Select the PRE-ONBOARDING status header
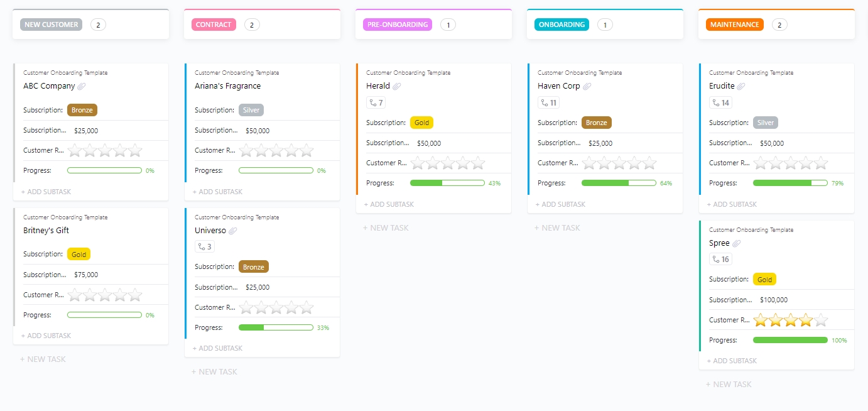The width and height of the screenshot is (868, 411). [x=397, y=24]
